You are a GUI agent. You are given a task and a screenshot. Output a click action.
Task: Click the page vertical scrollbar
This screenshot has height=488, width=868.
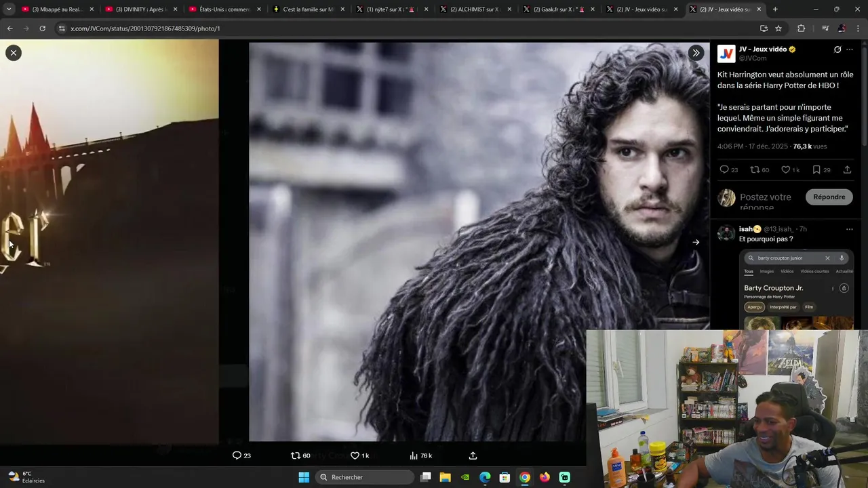865,95
